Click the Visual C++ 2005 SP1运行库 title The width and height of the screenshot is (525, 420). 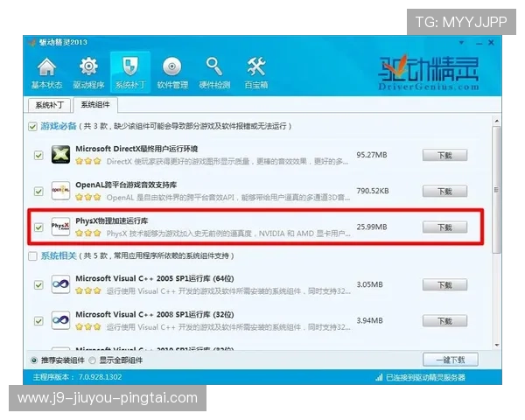[x=155, y=278]
